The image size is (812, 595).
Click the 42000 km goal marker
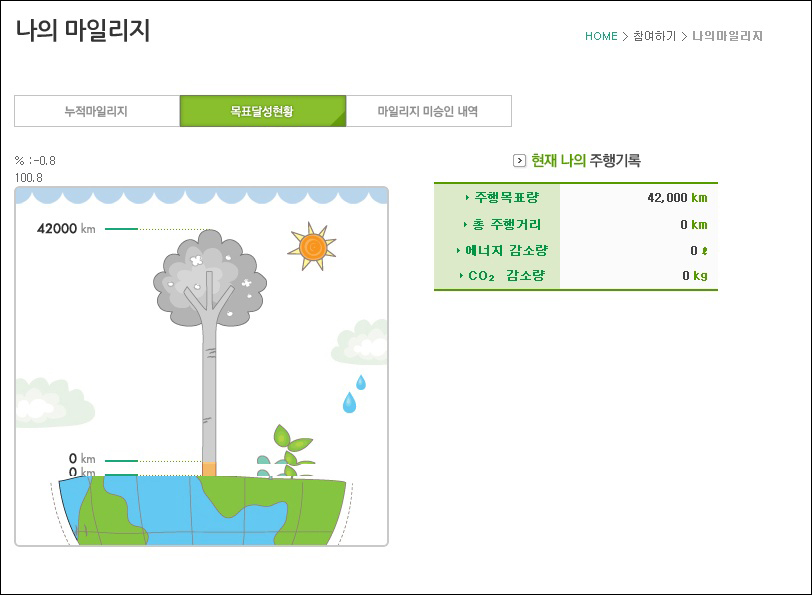coord(66,228)
